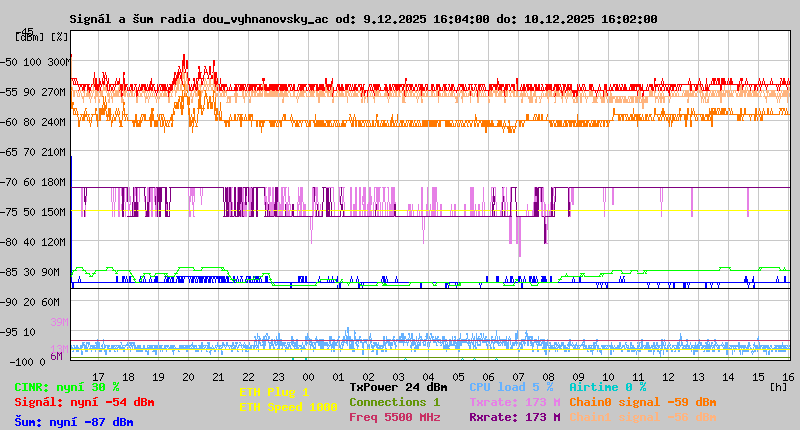Click the 'Chain0 signal -59 dBm' legend label
Screen dimensions: 800x430
[x=642, y=402]
